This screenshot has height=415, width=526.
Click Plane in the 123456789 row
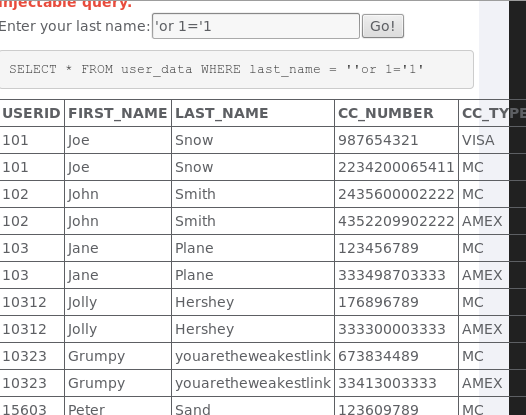194,248
